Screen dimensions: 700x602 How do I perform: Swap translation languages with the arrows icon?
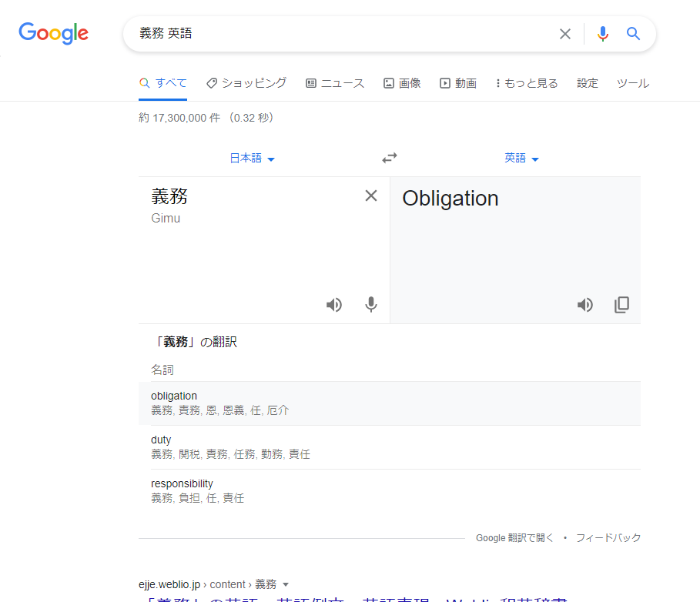390,158
